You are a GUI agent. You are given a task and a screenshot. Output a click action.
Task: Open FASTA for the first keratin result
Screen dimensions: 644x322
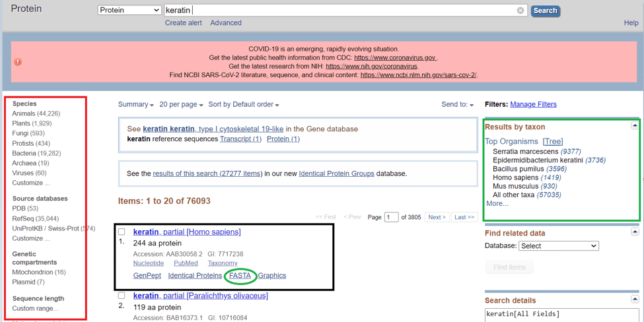point(240,276)
